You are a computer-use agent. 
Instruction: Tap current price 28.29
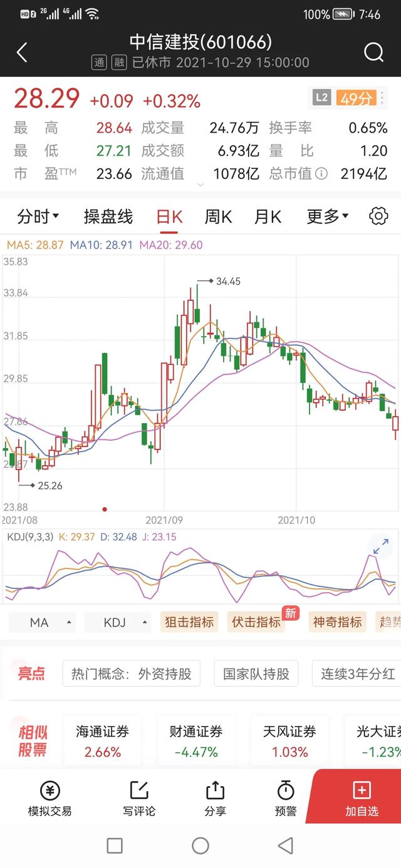pos(47,99)
